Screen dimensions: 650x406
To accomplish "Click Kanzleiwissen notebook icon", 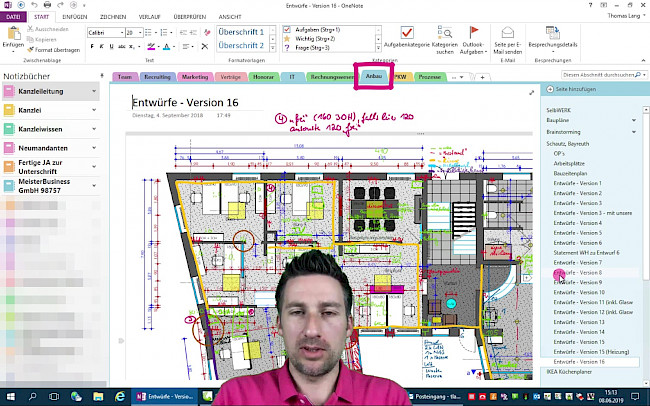I will click(x=8, y=129).
